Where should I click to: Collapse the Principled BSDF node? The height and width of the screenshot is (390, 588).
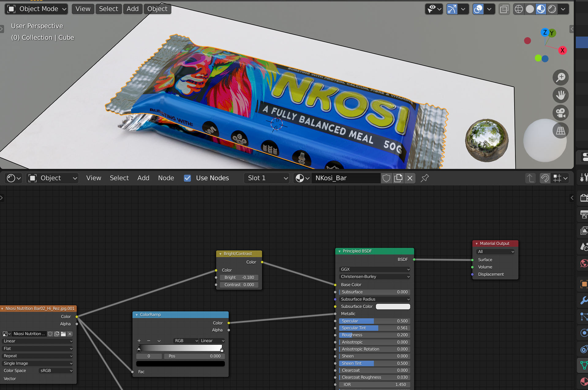[x=339, y=251]
